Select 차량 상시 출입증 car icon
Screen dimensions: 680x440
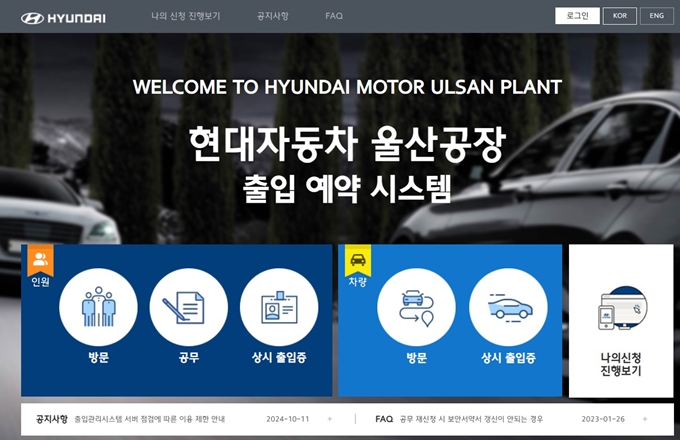coord(508,307)
